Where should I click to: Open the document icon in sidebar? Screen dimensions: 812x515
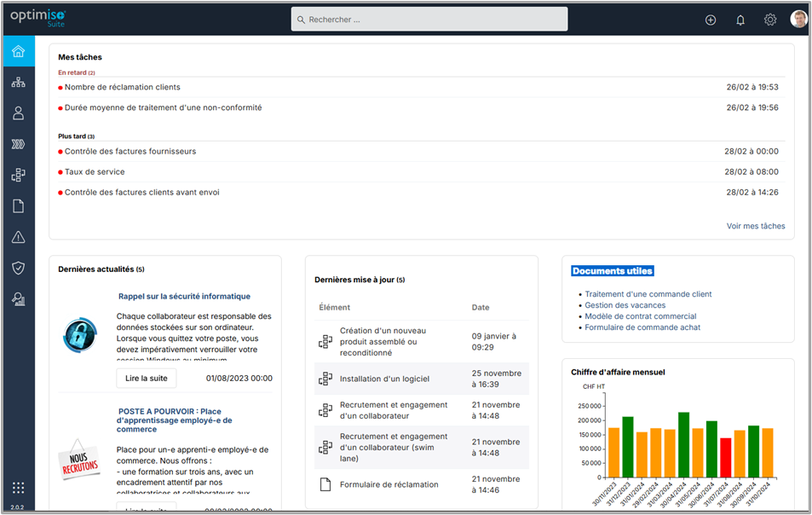tap(18, 205)
